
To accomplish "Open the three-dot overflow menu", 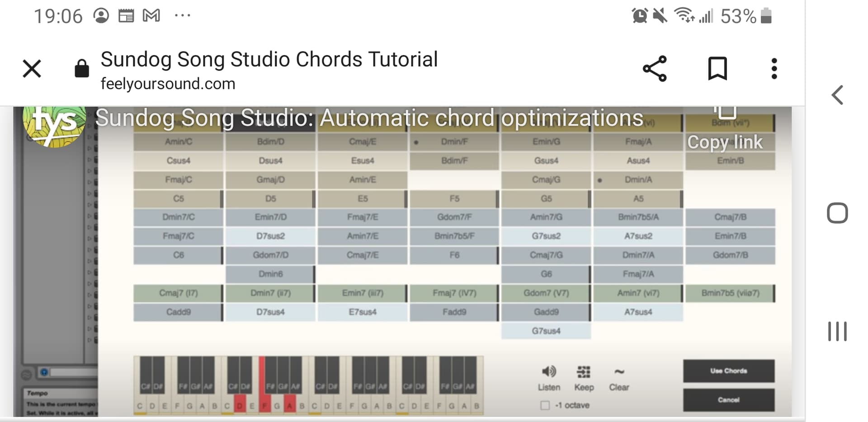I will [x=774, y=68].
